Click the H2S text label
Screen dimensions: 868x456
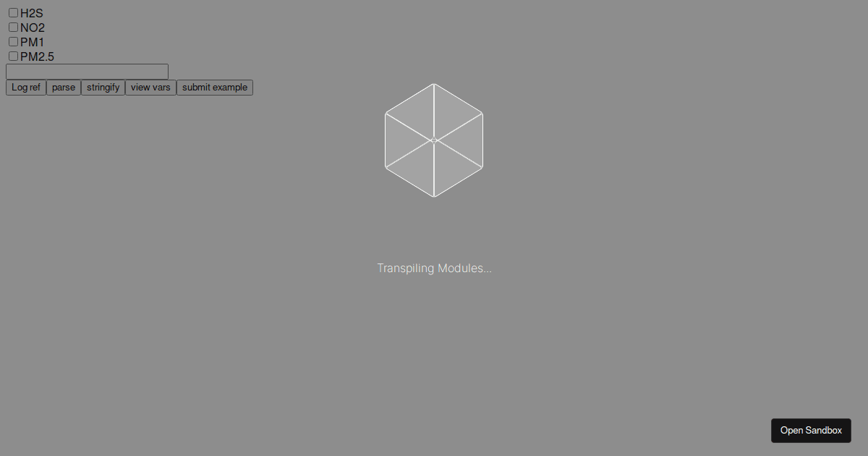pyautogui.click(x=32, y=14)
